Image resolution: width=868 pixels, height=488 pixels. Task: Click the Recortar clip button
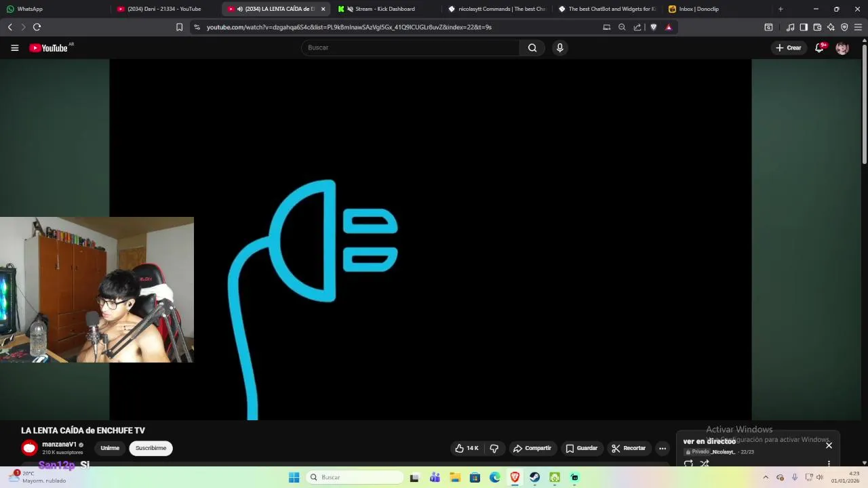tap(628, 448)
